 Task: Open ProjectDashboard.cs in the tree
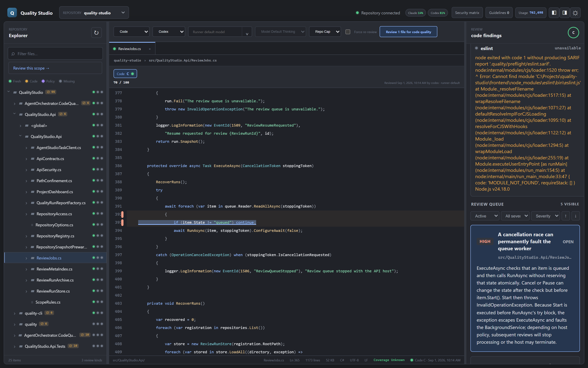pos(55,192)
